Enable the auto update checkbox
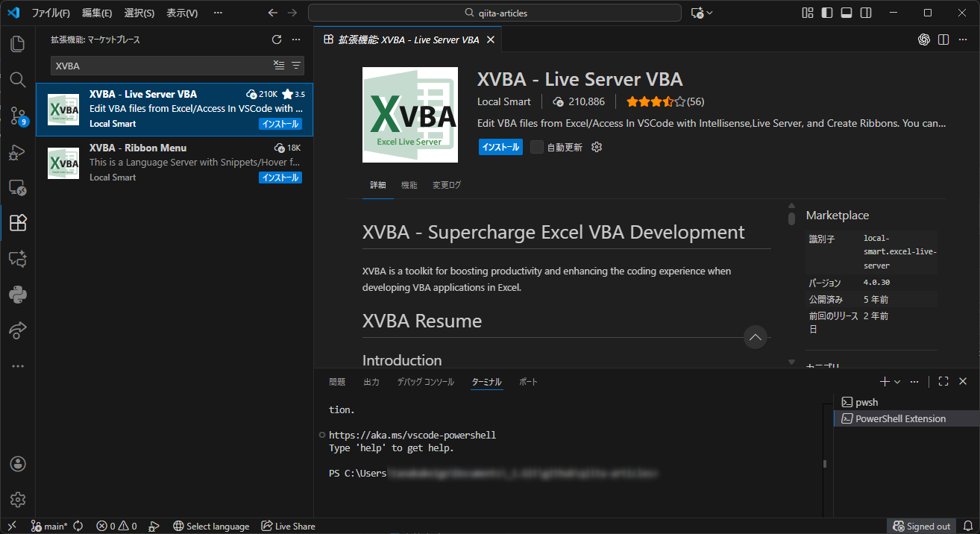980x534 pixels. click(537, 147)
